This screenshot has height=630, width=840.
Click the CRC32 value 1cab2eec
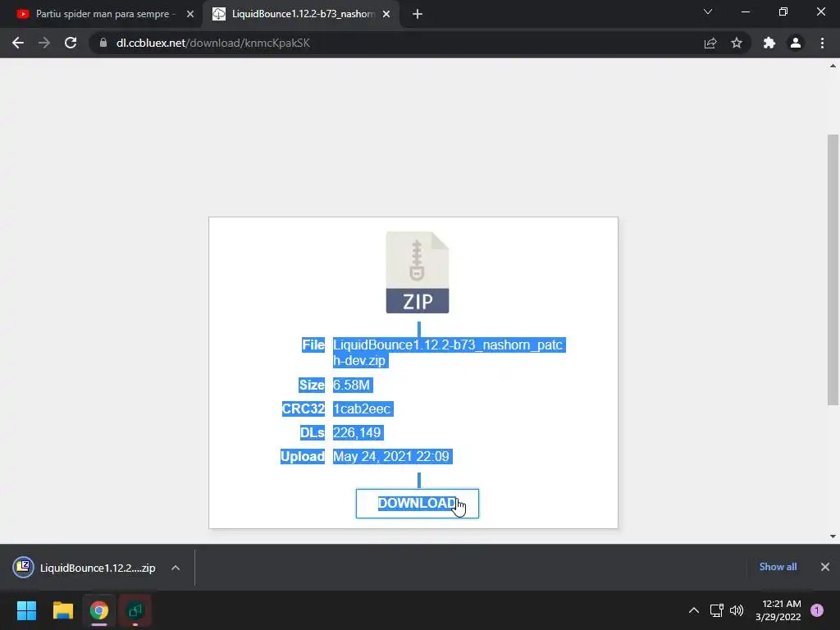(363, 409)
